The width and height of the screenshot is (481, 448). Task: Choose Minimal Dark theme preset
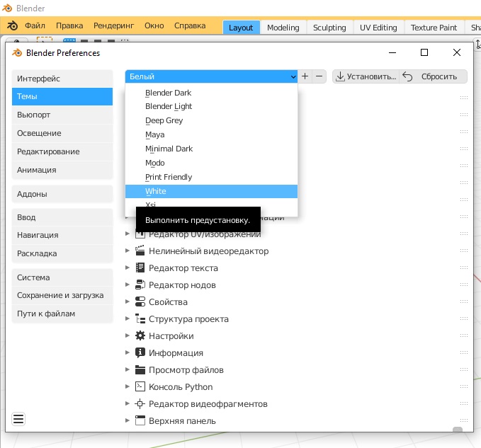[211, 149]
